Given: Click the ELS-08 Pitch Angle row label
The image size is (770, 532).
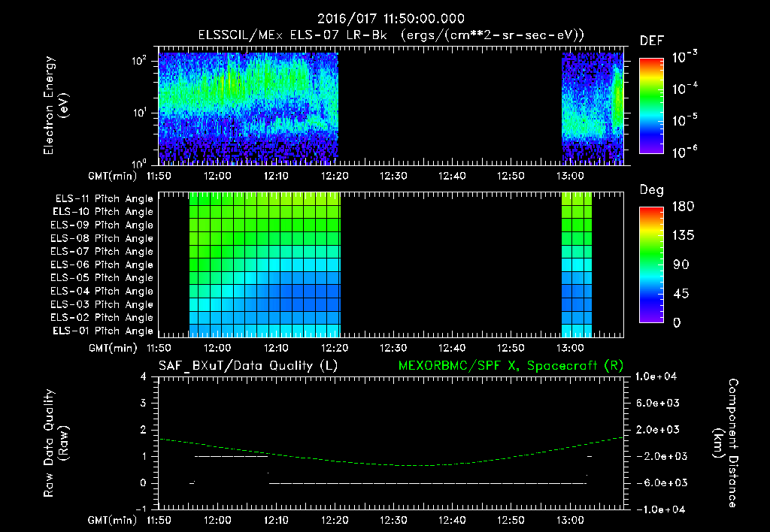Looking at the screenshot, I should [102, 238].
